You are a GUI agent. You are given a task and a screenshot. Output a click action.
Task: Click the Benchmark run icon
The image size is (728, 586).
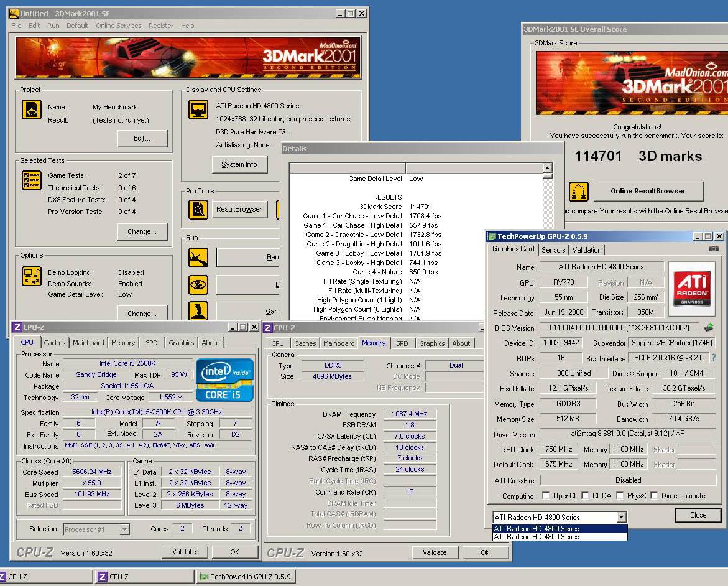coord(198,258)
